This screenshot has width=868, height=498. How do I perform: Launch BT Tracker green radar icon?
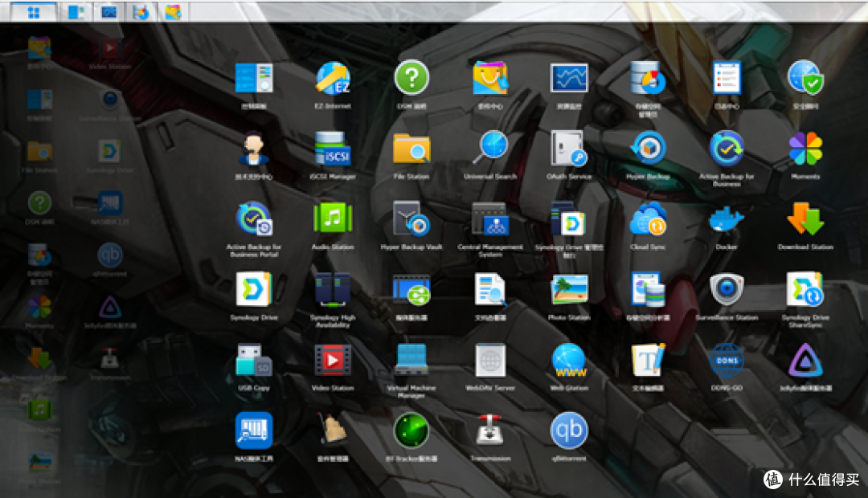[x=411, y=430]
